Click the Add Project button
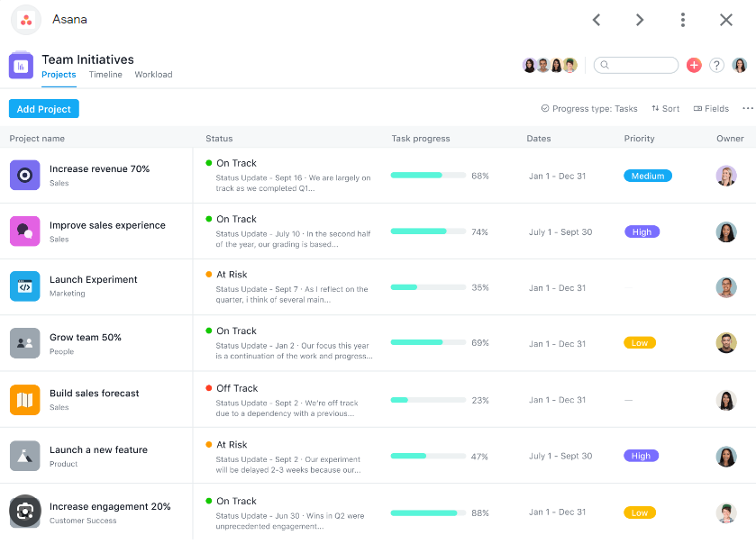756x544 pixels. pos(44,109)
